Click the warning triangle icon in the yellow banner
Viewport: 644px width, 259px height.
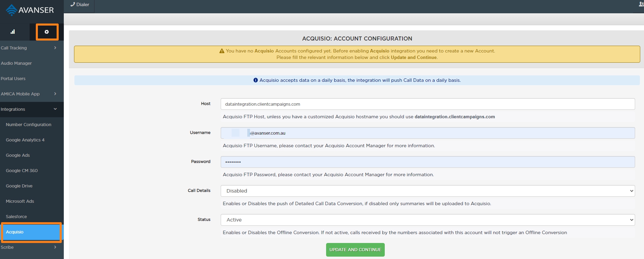(222, 51)
